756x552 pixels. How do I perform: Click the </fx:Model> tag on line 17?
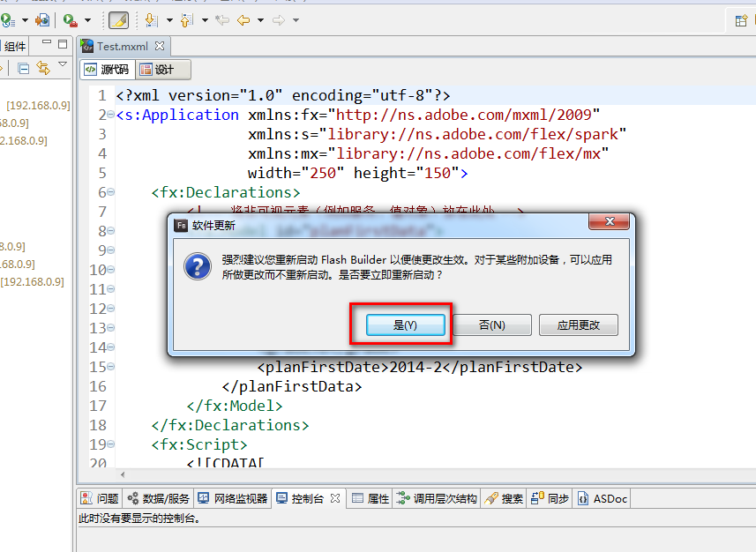point(235,406)
